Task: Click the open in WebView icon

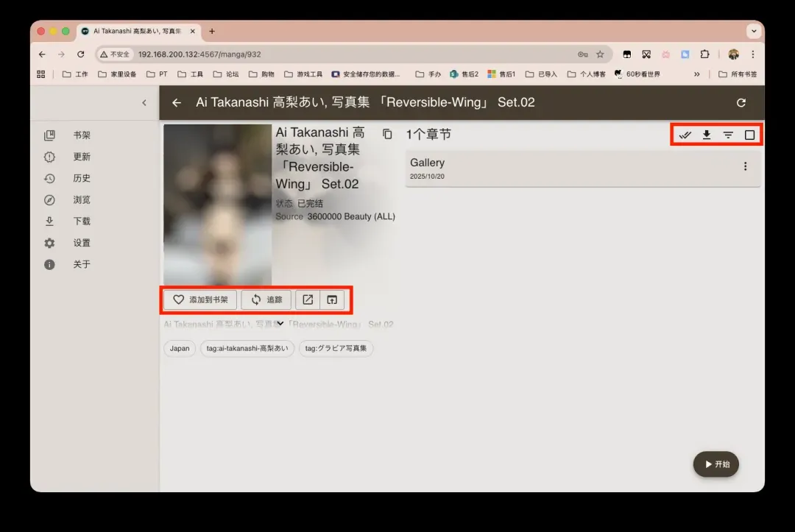Action: [332, 299]
